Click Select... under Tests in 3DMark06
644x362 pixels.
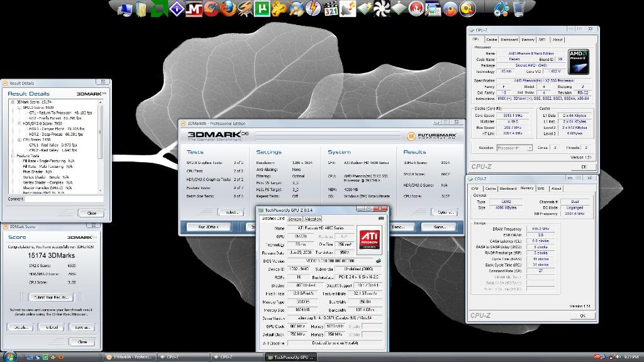[x=233, y=212]
